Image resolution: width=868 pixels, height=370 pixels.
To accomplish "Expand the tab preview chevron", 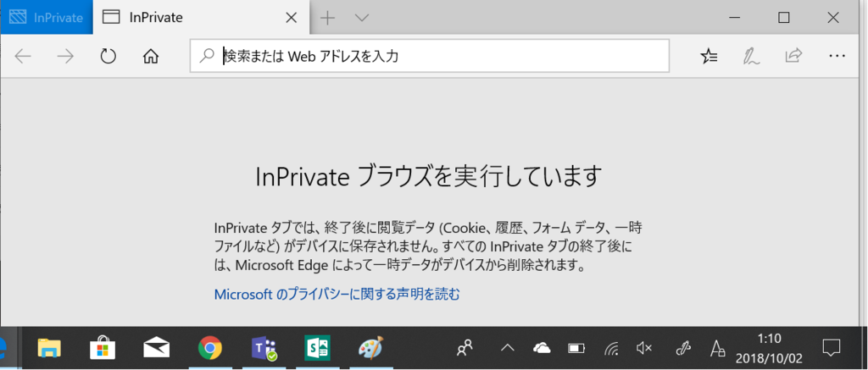I will point(361,18).
